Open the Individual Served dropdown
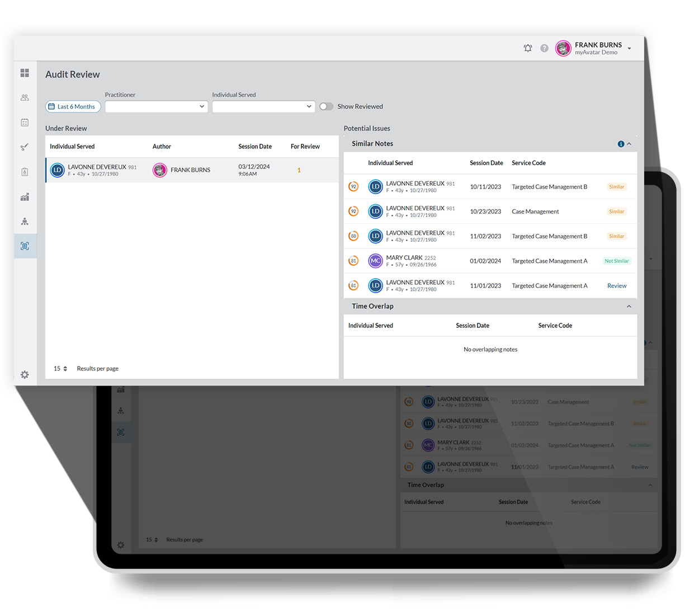Screen dimensions: 699x616 [x=263, y=106]
